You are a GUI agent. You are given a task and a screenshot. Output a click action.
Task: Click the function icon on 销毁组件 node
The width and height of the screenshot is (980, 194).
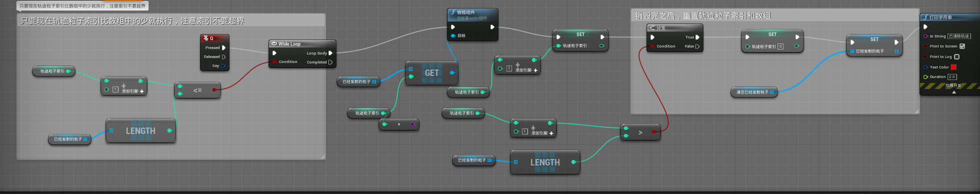coord(453,12)
